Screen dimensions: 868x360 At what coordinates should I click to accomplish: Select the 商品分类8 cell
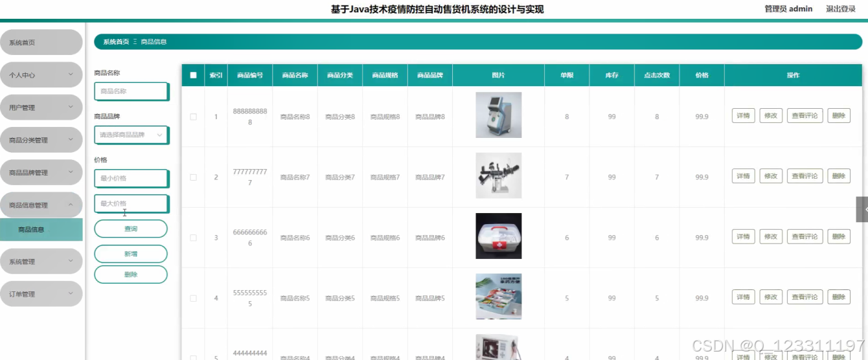340,117
